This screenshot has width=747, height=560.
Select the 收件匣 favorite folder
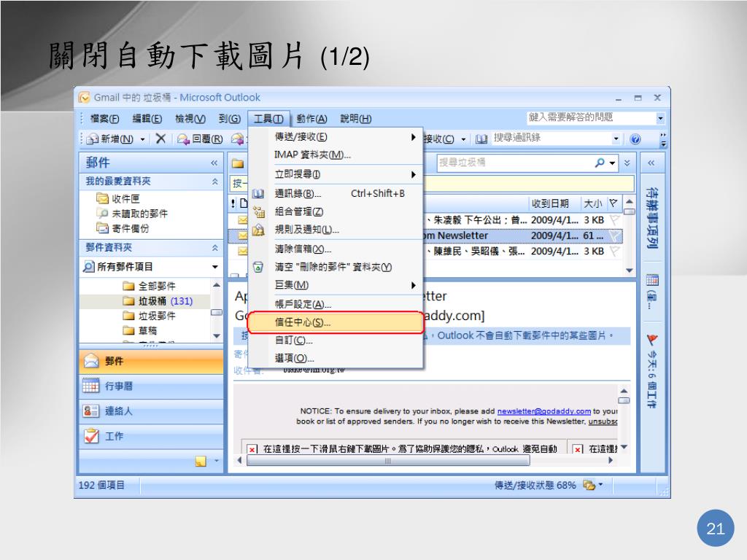pyautogui.click(x=118, y=198)
